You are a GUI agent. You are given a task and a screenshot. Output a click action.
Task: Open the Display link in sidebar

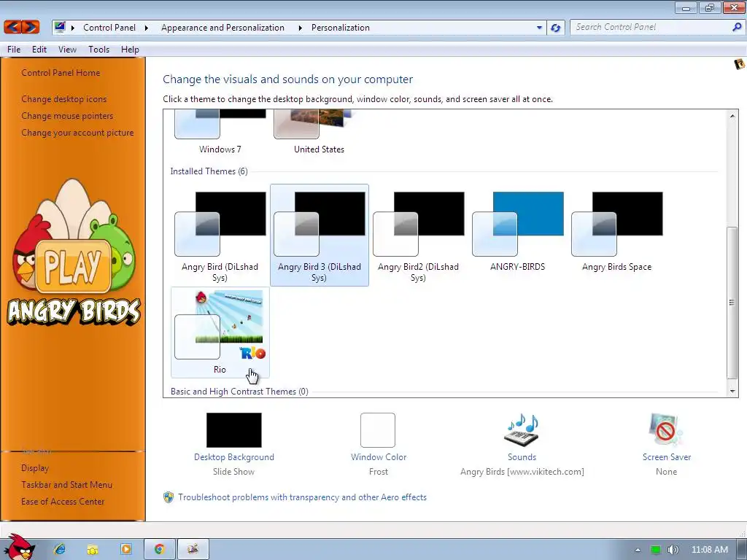(35, 468)
